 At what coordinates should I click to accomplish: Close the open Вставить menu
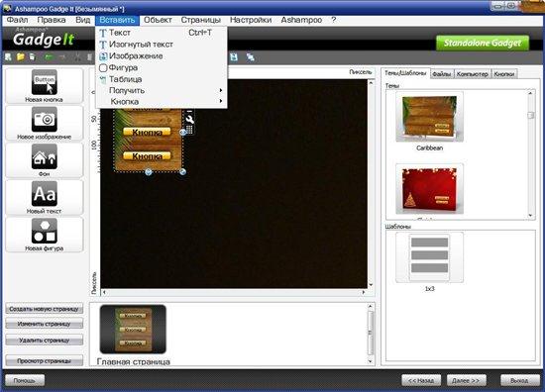(117, 20)
